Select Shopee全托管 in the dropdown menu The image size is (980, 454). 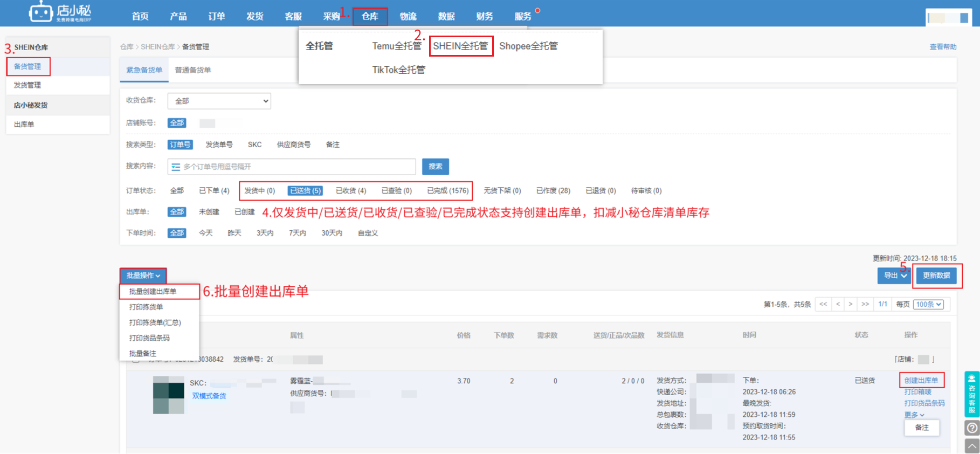pos(529,46)
